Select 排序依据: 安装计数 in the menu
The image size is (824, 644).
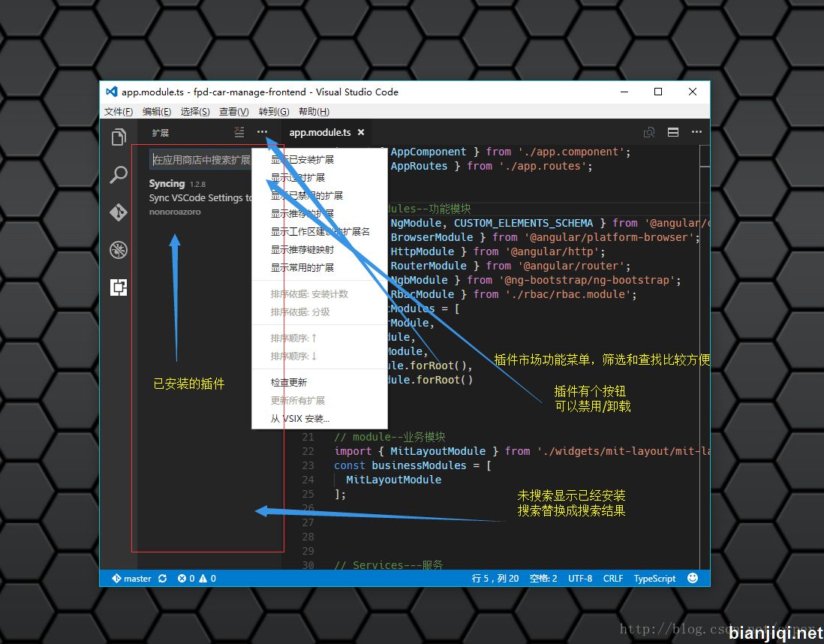coord(320,294)
